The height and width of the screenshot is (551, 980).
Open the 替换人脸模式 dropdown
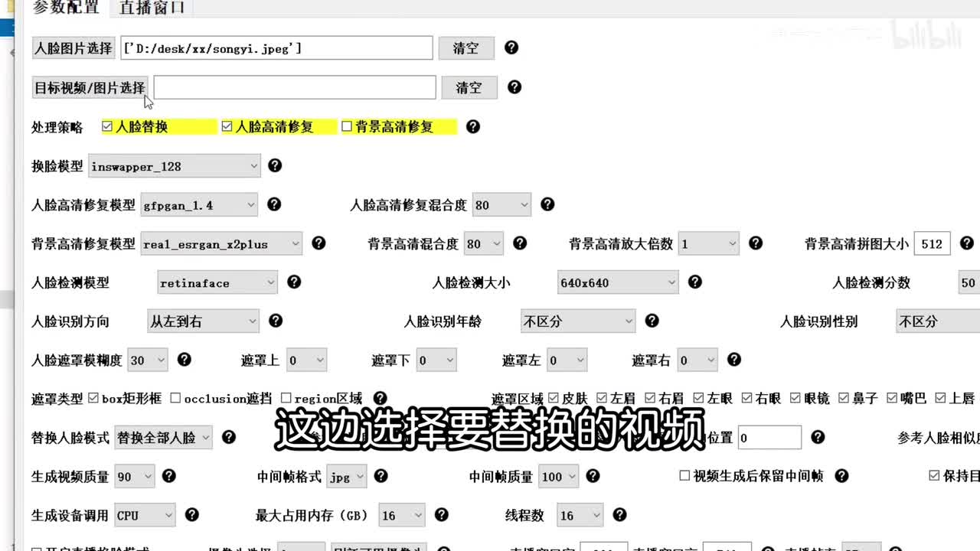tap(163, 438)
